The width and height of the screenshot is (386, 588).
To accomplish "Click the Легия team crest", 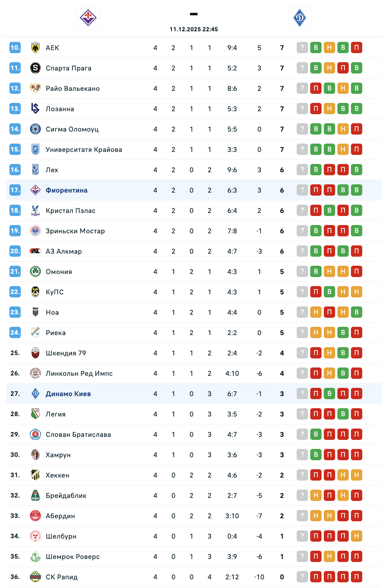I will pyautogui.click(x=35, y=414).
